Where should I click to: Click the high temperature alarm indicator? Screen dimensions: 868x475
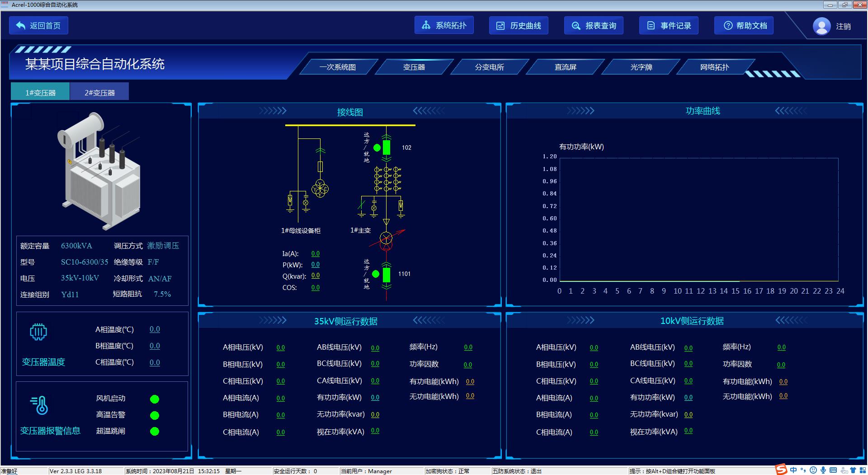[155, 415]
